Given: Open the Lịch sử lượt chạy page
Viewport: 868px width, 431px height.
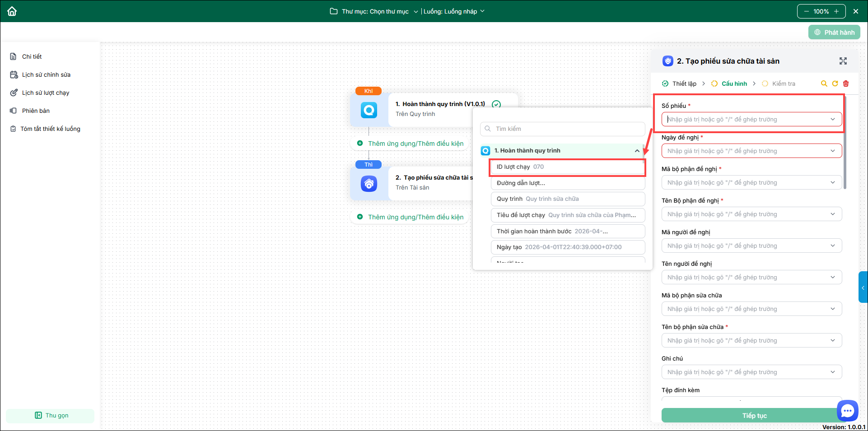Looking at the screenshot, I should click(45, 93).
